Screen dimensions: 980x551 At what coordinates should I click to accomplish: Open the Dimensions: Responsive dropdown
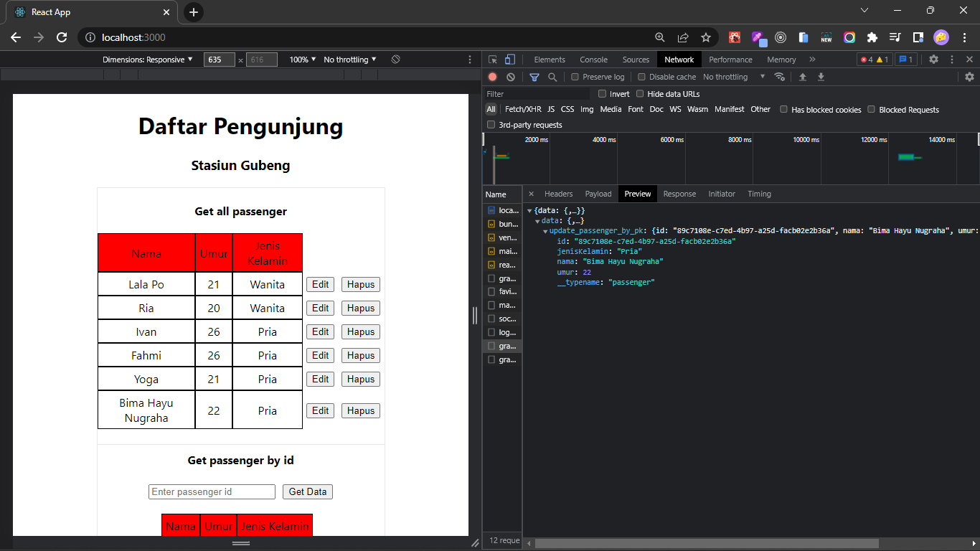149,60
